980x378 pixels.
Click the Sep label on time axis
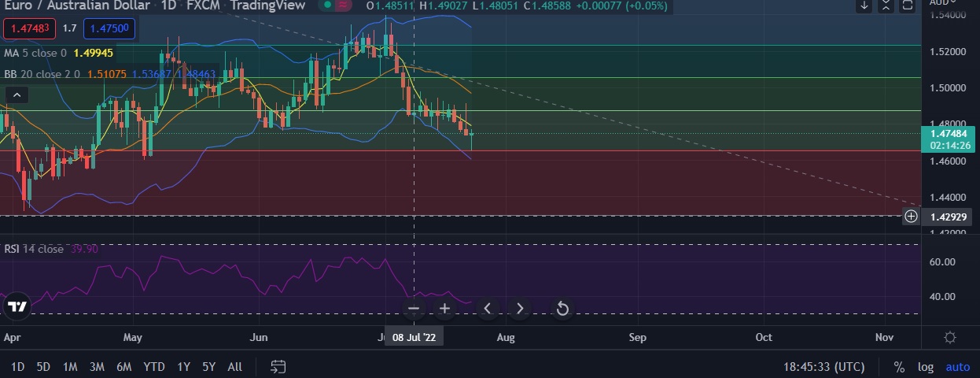click(637, 337)
